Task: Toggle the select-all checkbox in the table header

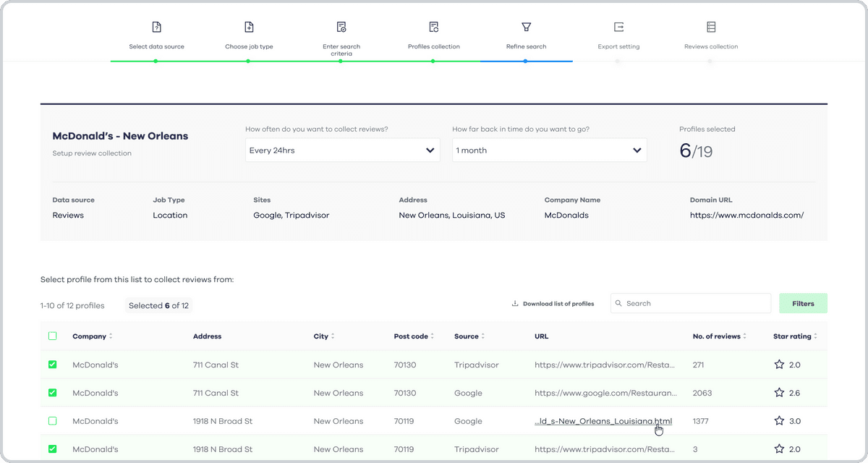Action: (x=52, y=336)
